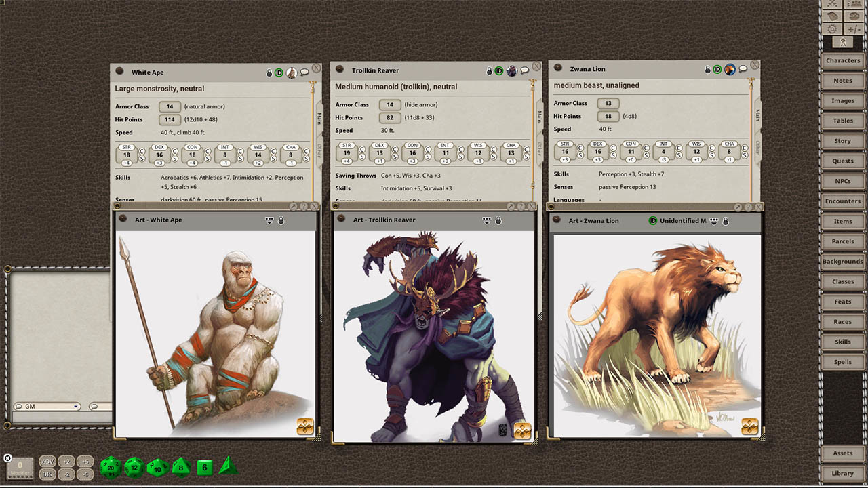Apply the +2 modifier button

tap(66, 460)
